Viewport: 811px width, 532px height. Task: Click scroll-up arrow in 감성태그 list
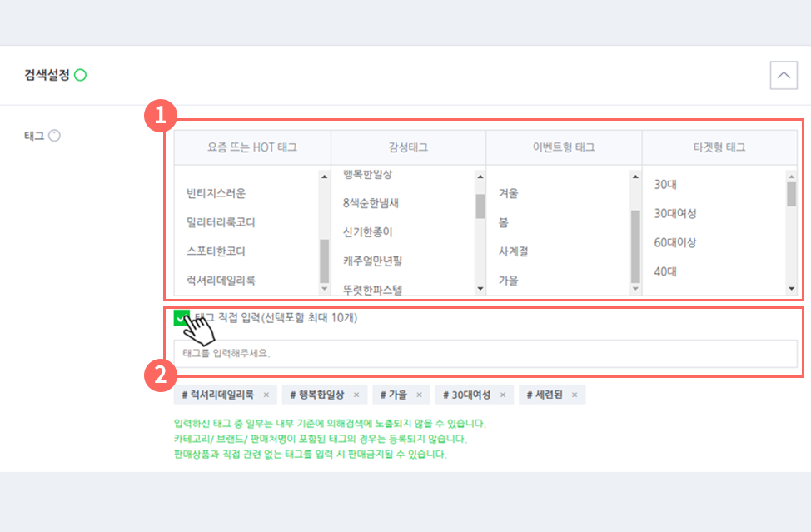tap(480, 177)
